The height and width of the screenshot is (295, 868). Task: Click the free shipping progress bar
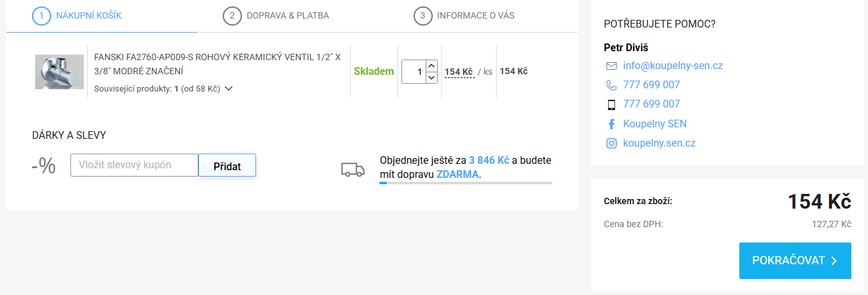465,183
